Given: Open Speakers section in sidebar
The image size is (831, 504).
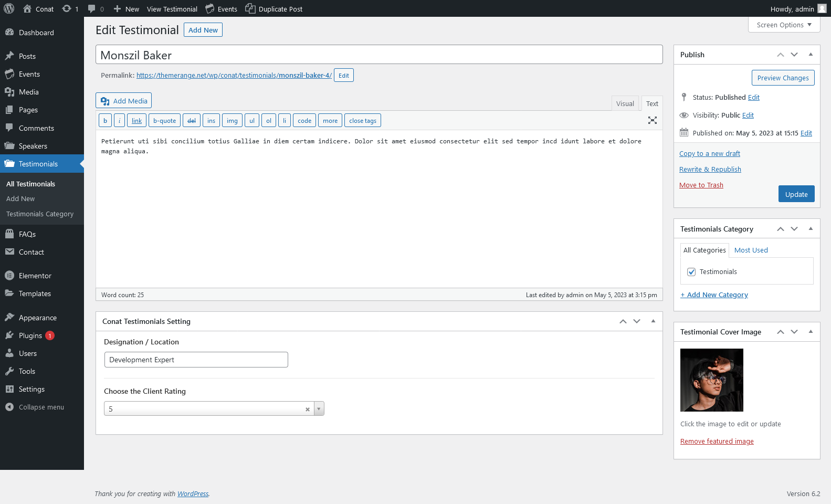Looking at the screenshot, I should tap(33, 146).
